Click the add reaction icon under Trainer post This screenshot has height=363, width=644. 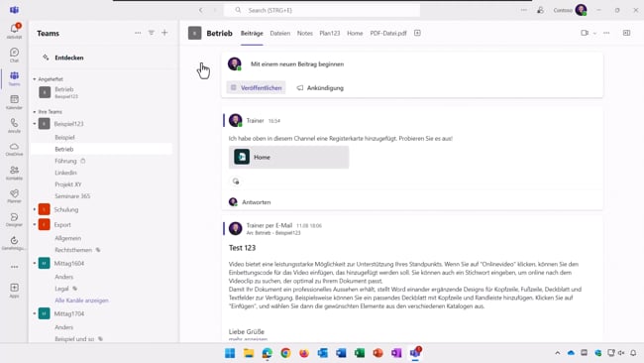(236, 181)
